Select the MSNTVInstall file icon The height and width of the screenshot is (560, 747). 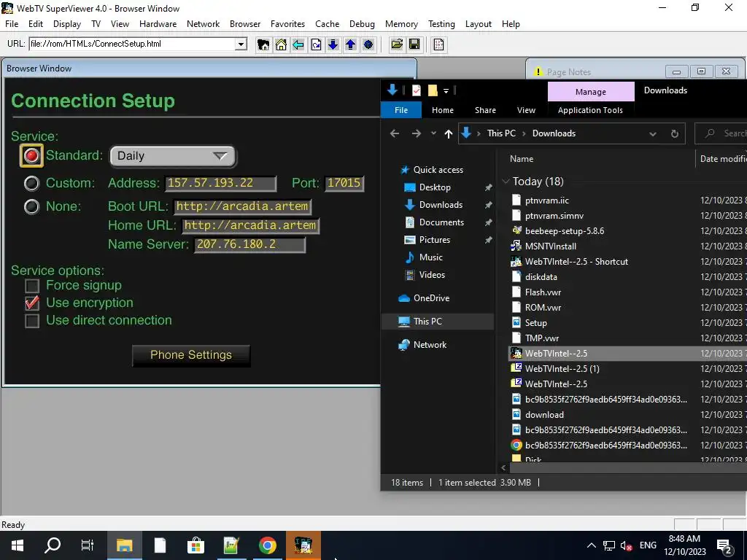tap(516, 246)
